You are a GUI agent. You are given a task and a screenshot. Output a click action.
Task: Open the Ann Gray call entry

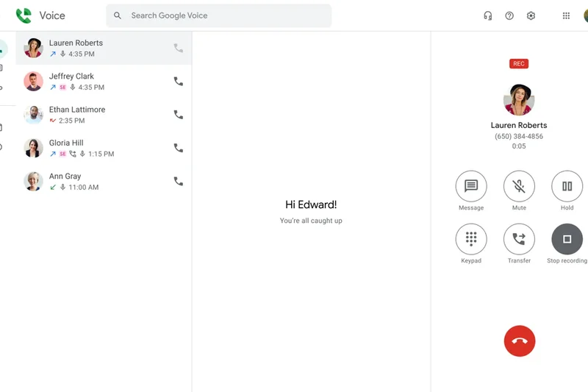coord(104,182)
